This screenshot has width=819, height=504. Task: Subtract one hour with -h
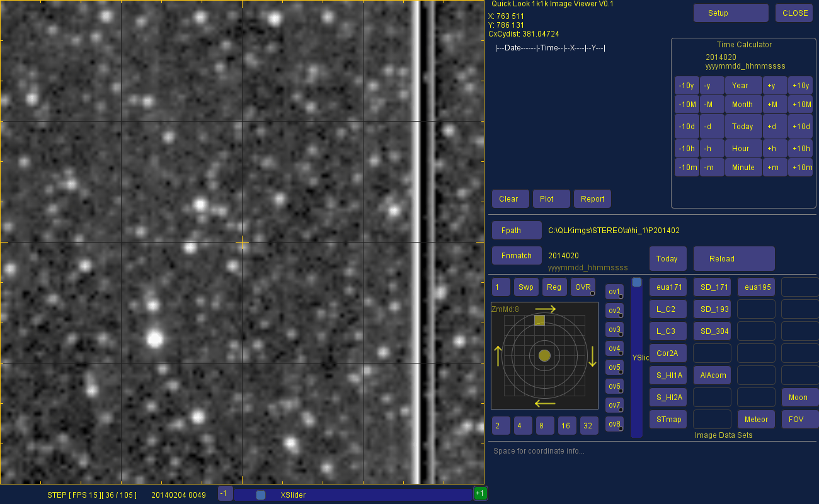pos(712,149)
